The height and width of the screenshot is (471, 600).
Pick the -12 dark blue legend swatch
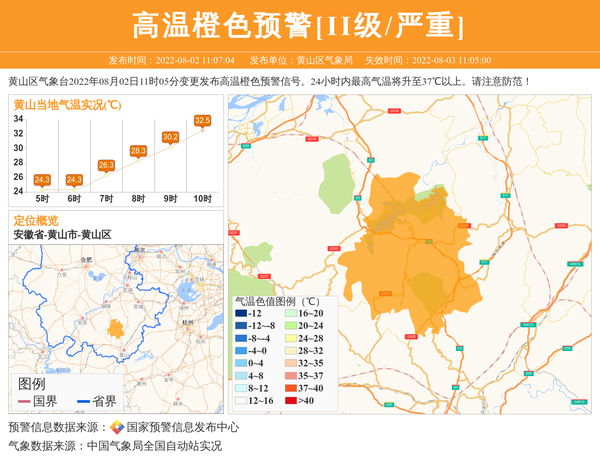click(x=240, y=314)
